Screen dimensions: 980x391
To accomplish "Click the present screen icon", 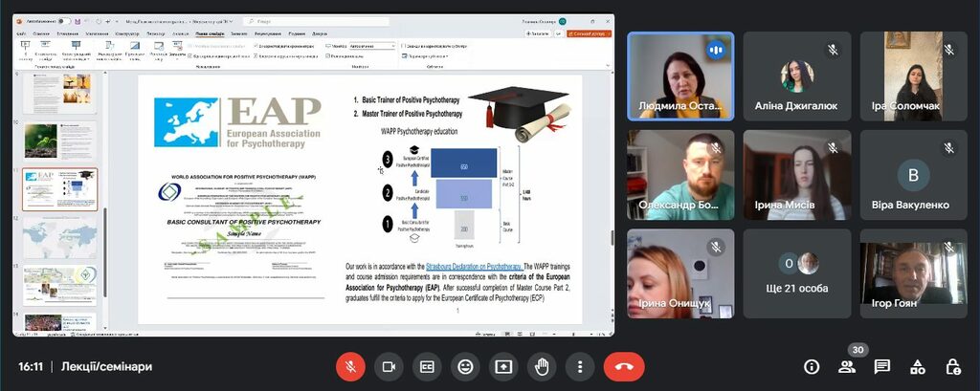I will pos(503,366).
